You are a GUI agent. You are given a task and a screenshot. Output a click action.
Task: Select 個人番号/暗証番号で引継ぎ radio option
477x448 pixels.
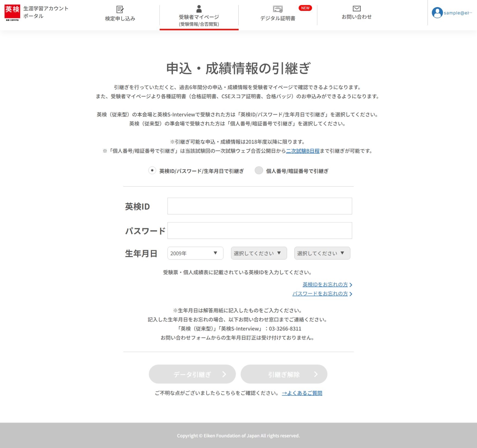(x=259, y=171)
